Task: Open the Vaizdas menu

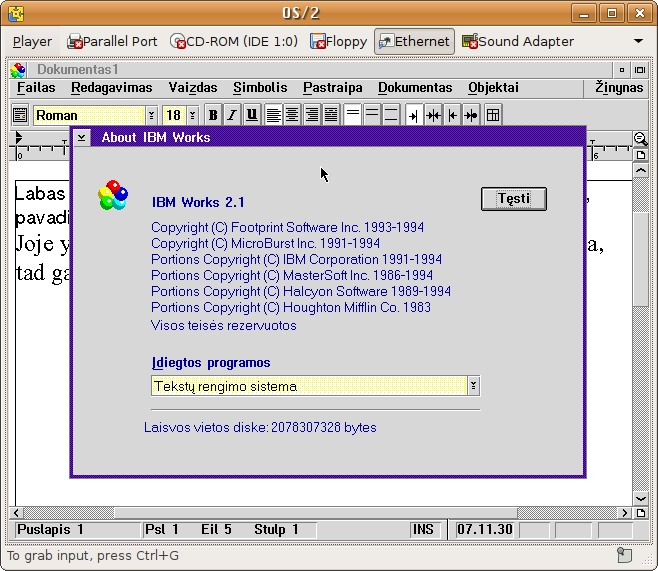Action: [193, 87]
